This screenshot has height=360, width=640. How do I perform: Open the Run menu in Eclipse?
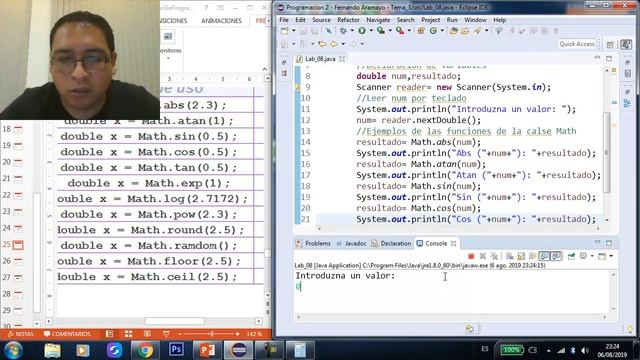452,20
